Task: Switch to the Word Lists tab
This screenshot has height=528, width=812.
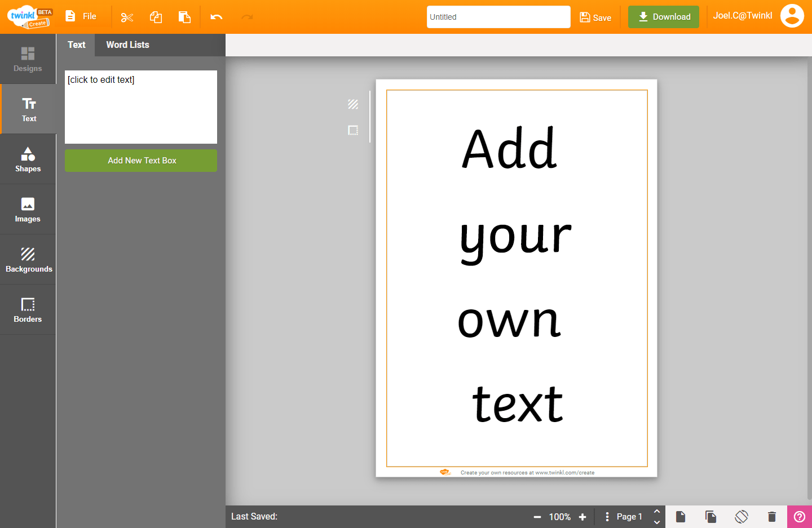Action: pyautogui.click(x=127, y=45)
